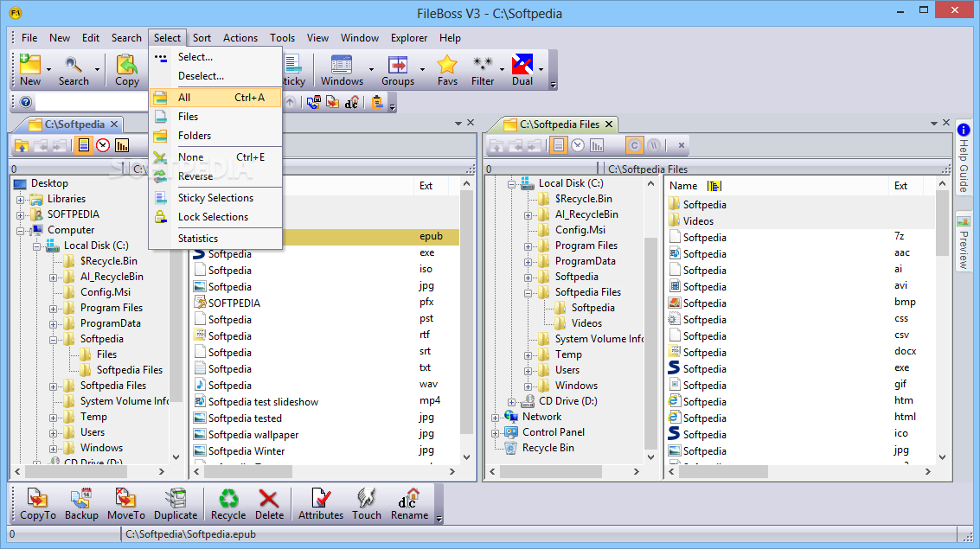This screenshot has width=980, height=549.
Task: Choose All from the Select menu
Action: [x=215, y=98]
